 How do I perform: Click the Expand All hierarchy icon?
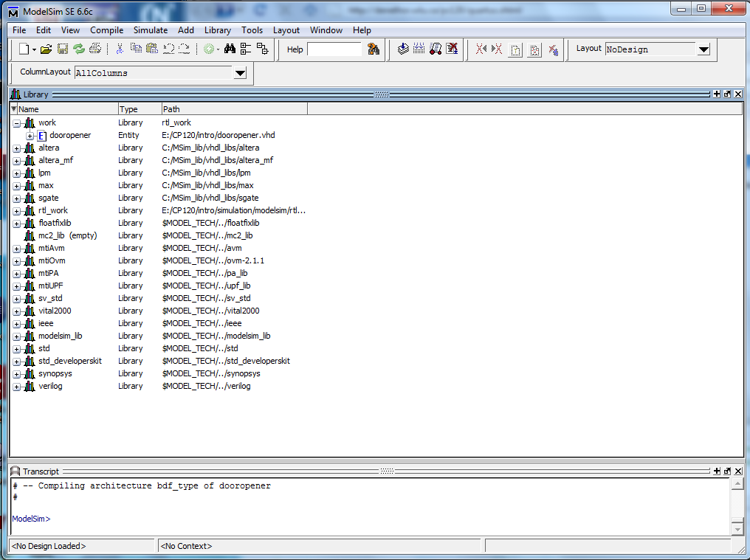262,49
